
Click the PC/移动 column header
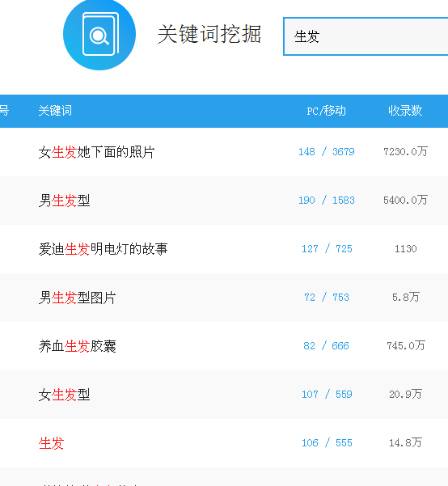click(x=326, y=111)
